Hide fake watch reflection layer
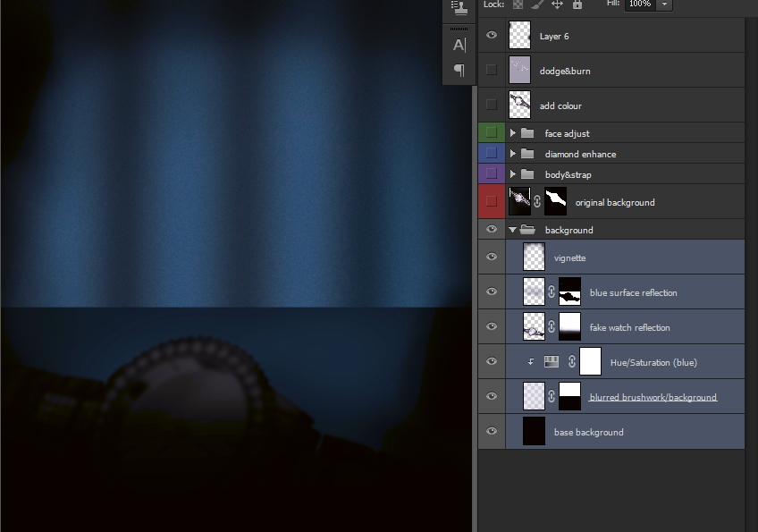This screenshot has width=758, height=532. click(x=492, y=326)
